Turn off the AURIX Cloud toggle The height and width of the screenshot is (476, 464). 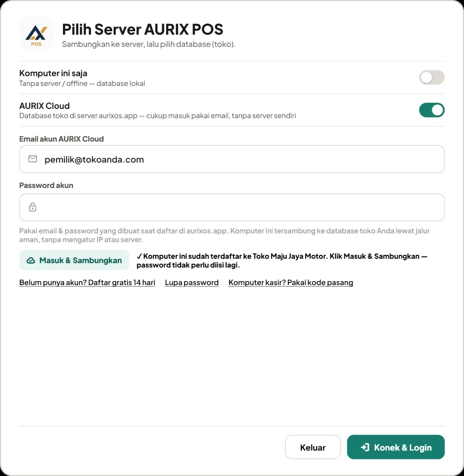point(431,110)
